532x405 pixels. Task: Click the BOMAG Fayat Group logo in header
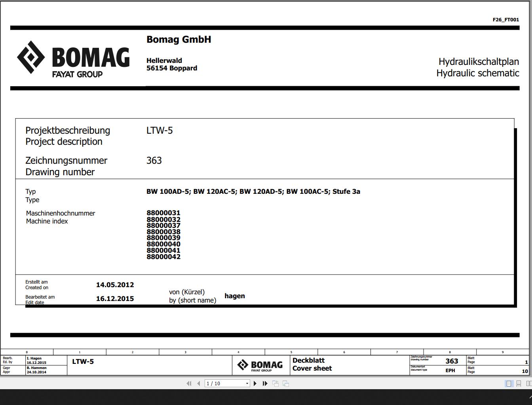pyautogui.click(x=73, y=59)
